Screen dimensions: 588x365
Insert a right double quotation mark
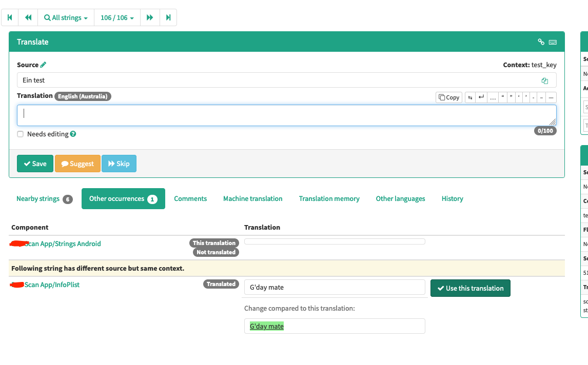511,97
